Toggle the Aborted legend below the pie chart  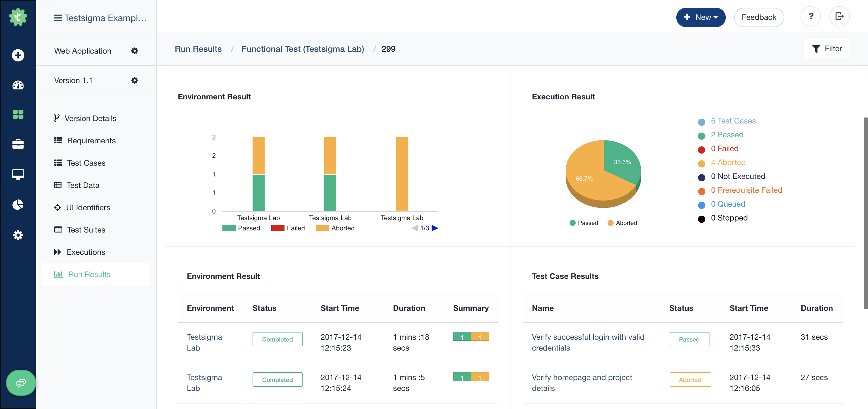(x=622, y=223)
